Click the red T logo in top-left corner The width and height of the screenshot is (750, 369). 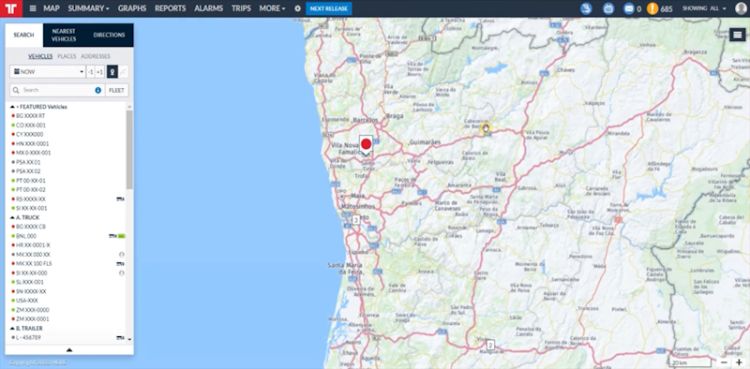pos(11,9)
